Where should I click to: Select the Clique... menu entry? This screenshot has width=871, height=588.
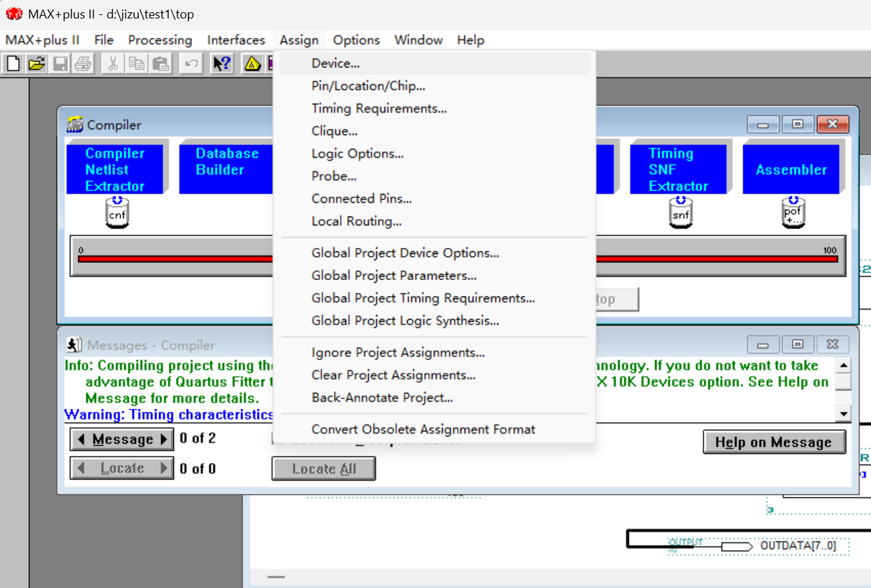pyautogui.click(x=434, y=131)
